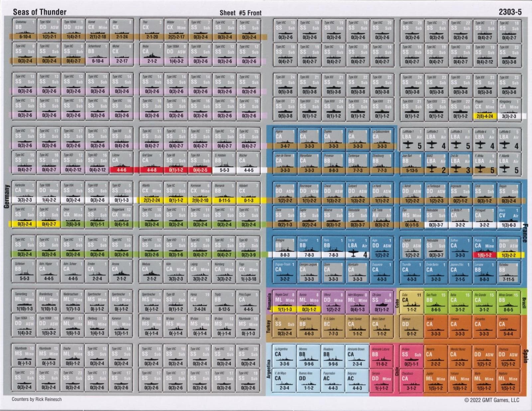Select the Königsberg CA Mine counter
Viewport: 532px width, 411px height.
click(509, 109)
